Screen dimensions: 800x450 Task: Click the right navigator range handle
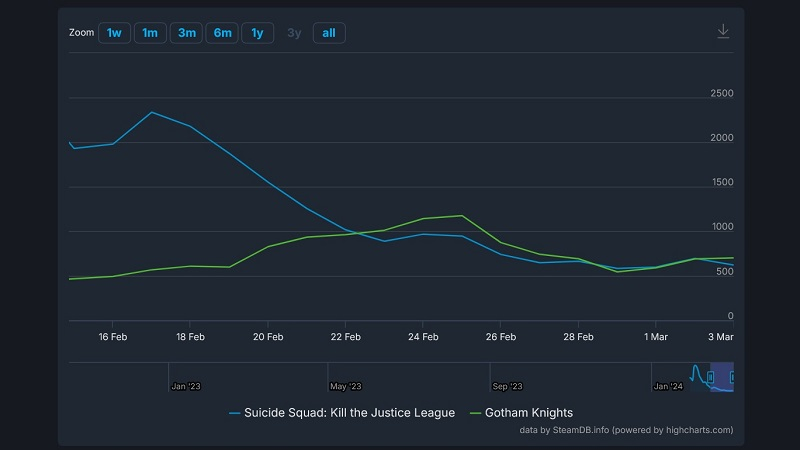[x=732, y=377]
